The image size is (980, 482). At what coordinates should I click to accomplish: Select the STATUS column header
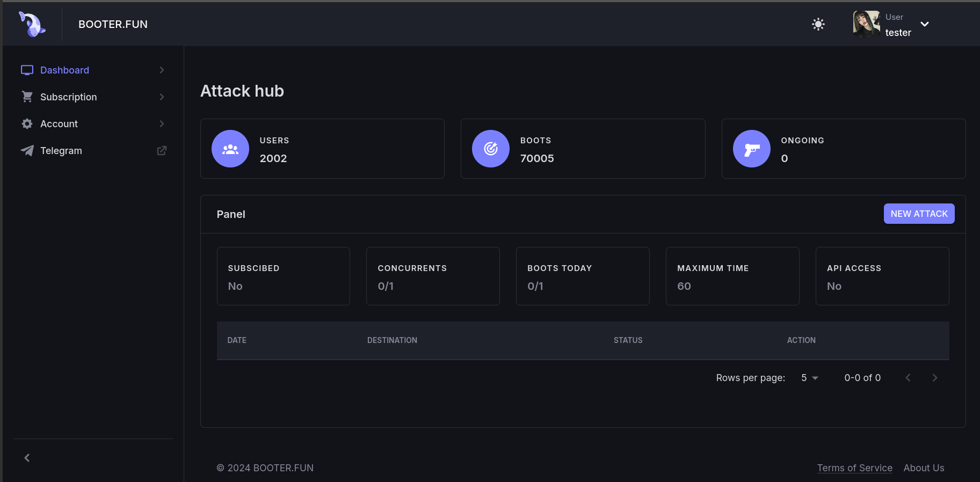point(628,340)
